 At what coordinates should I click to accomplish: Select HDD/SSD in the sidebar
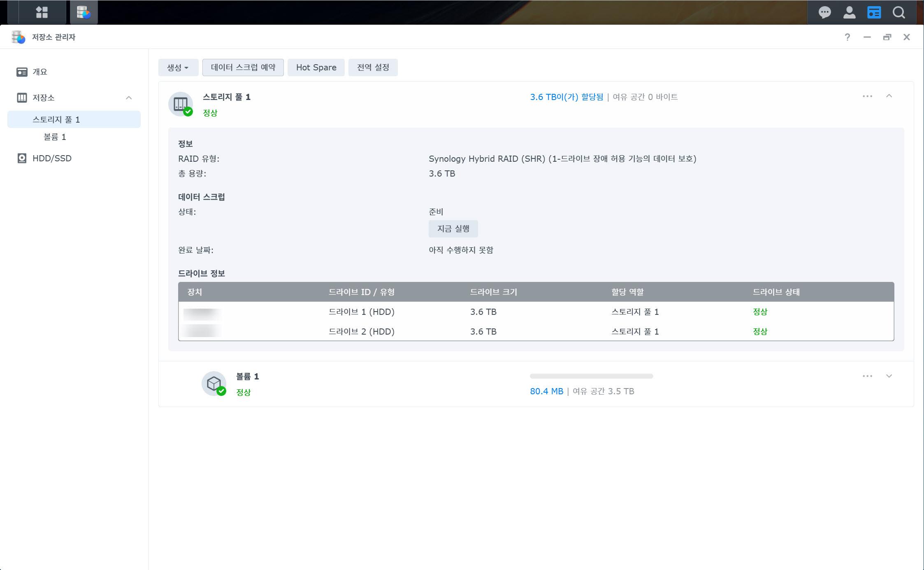click(x=52, y=158)
